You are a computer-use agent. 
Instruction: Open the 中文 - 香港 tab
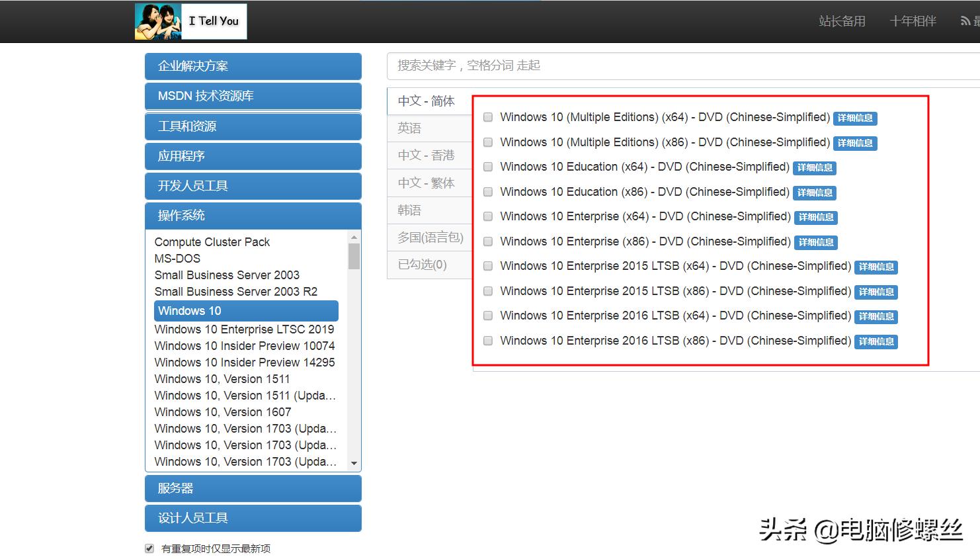[430, 155]
